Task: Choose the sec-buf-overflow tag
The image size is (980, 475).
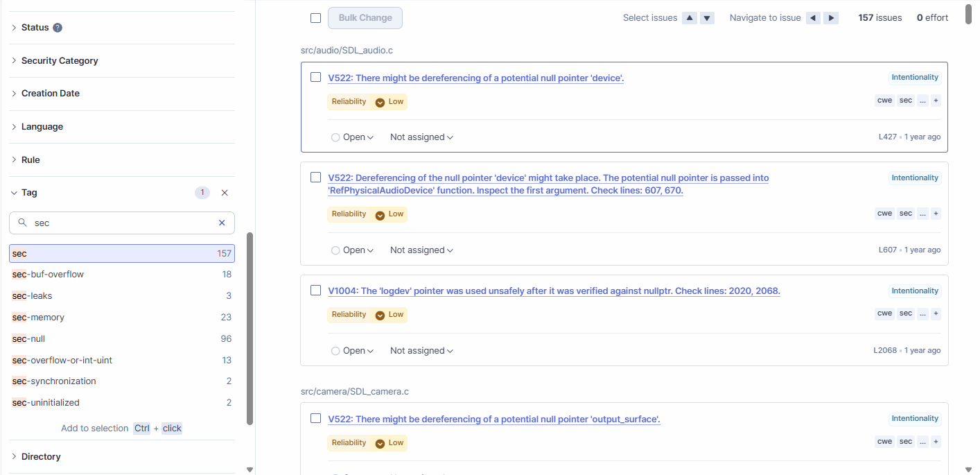Action: 48,275
